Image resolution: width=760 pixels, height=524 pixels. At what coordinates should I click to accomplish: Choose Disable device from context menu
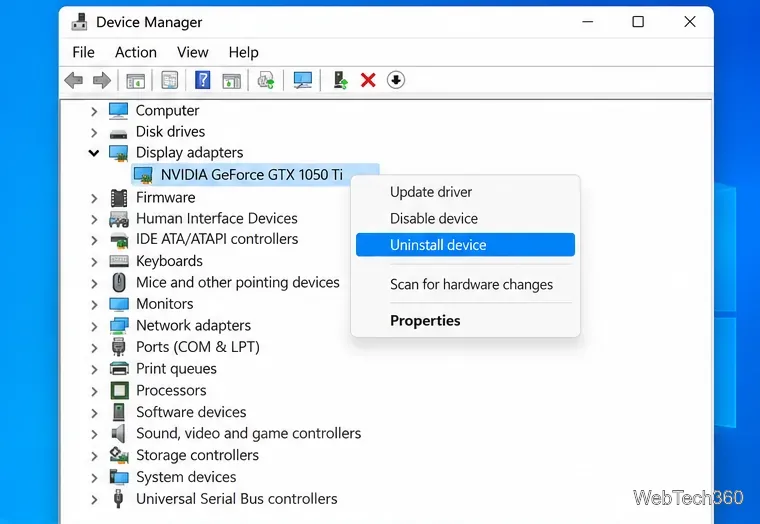pos(465,219)
